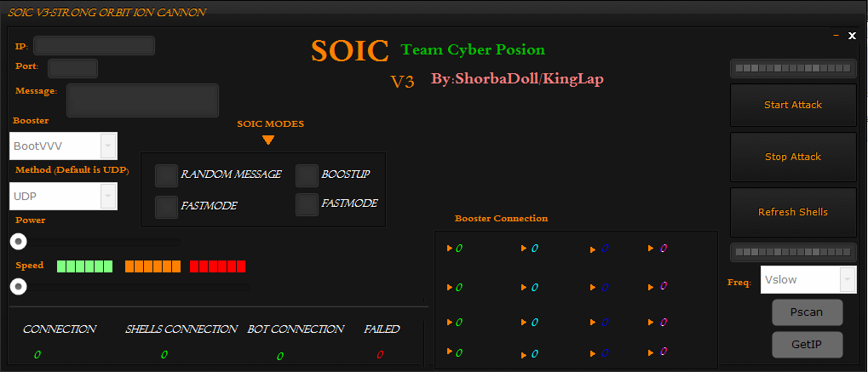This screenshot has width=868, height=372.
Task: Click the red Speed indicator segment
Action: click(217, 266)
